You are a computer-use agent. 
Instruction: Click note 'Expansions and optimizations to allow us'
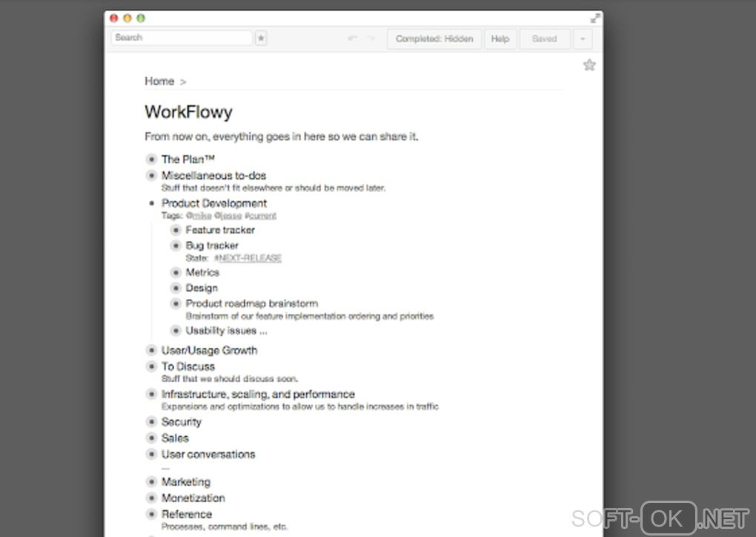coord(300,406)
